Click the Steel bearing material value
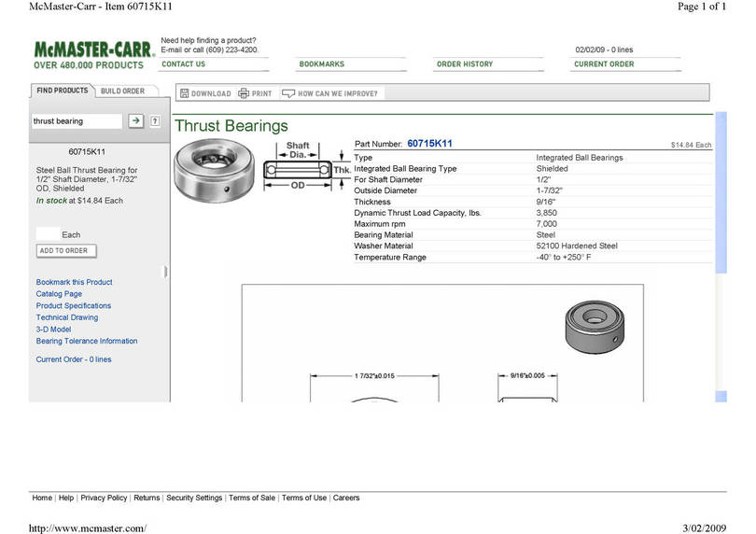 click(546, 235)
